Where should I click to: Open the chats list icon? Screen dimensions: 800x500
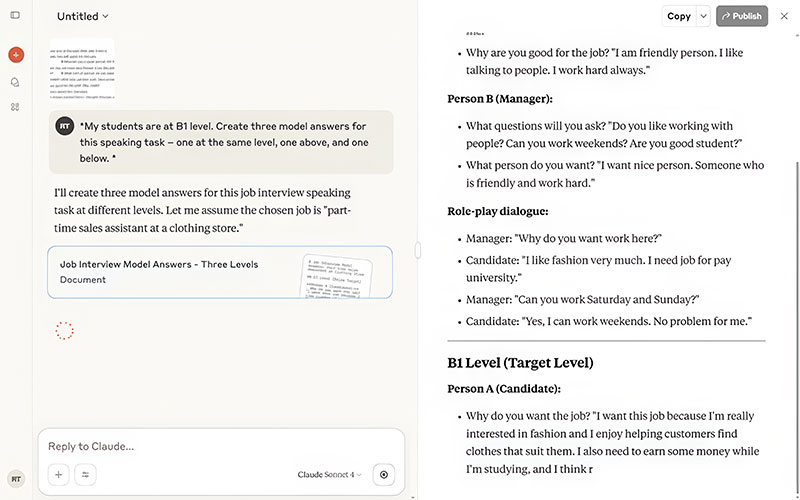(15, 82)
